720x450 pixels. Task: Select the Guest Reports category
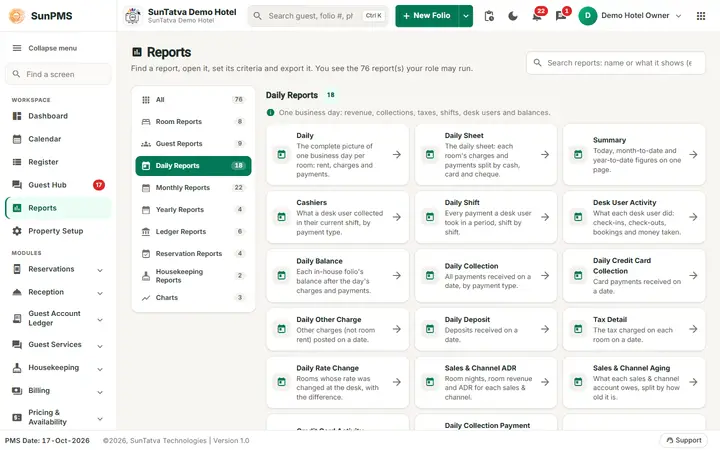(x=193, y=144)
